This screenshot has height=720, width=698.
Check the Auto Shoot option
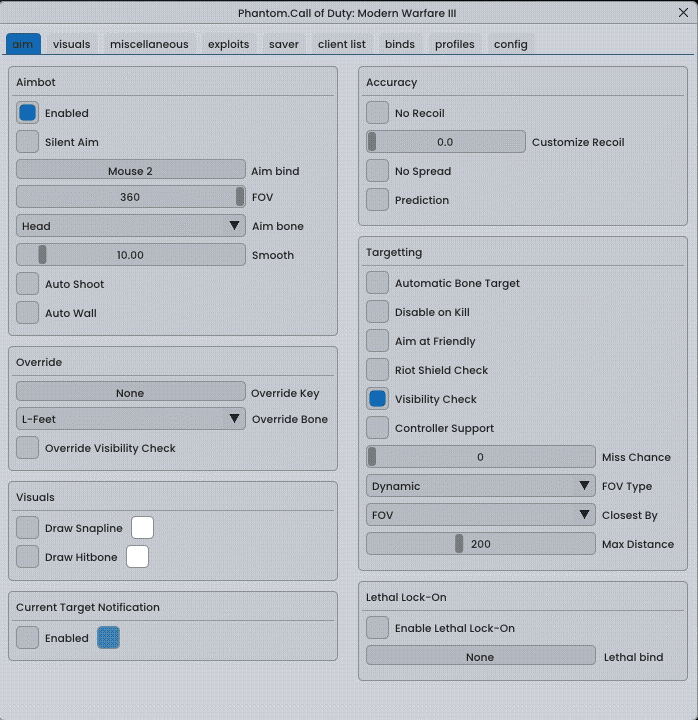click(28, 284)
